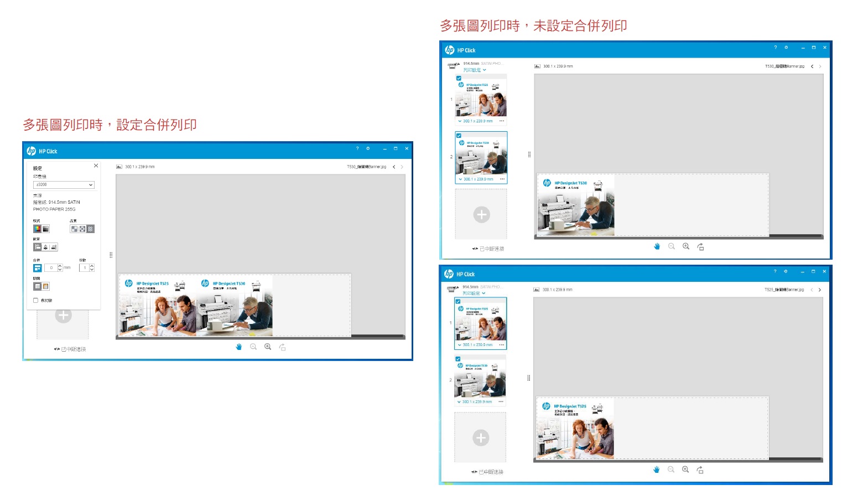Click the merge spacing mm input field
Screen dimensions: 868x495
click(x=51, y=268)
